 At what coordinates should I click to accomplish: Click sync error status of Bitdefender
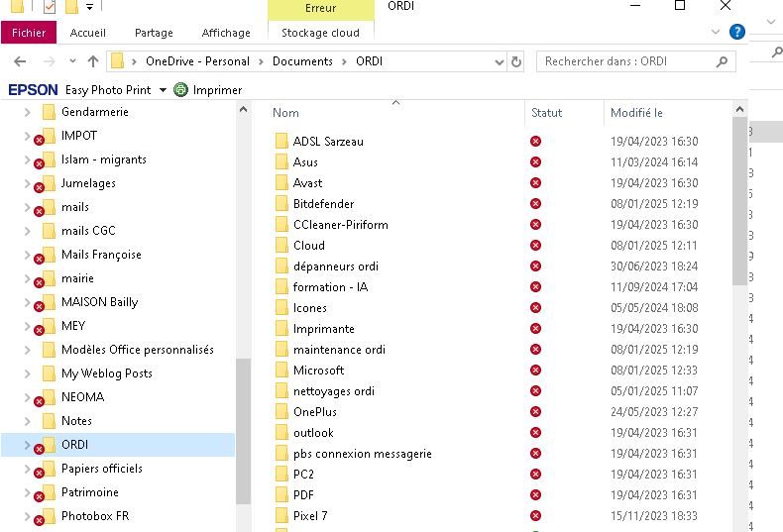(x=536, y=204)
